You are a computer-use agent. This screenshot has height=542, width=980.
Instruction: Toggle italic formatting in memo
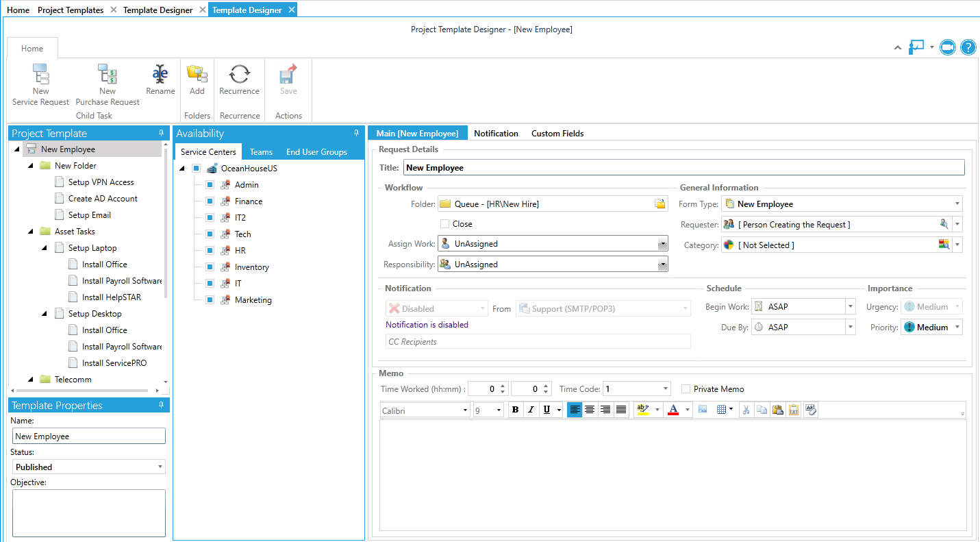(530, 410)
